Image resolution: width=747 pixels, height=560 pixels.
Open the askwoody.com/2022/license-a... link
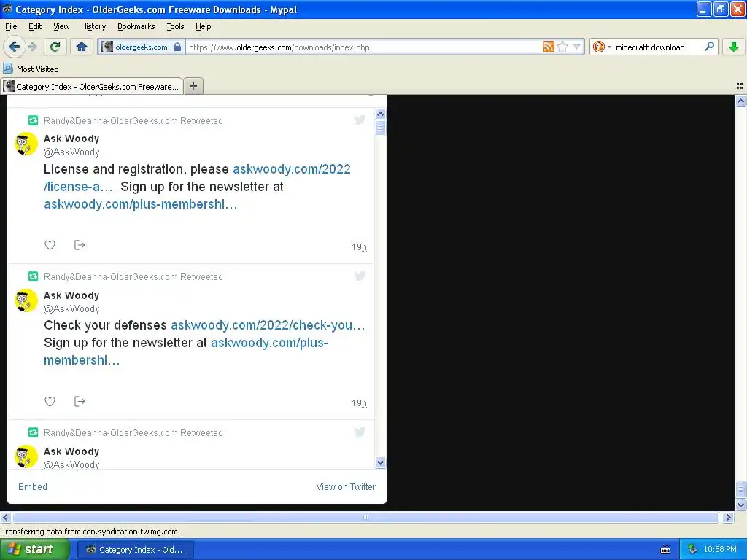tap(292, 169)
